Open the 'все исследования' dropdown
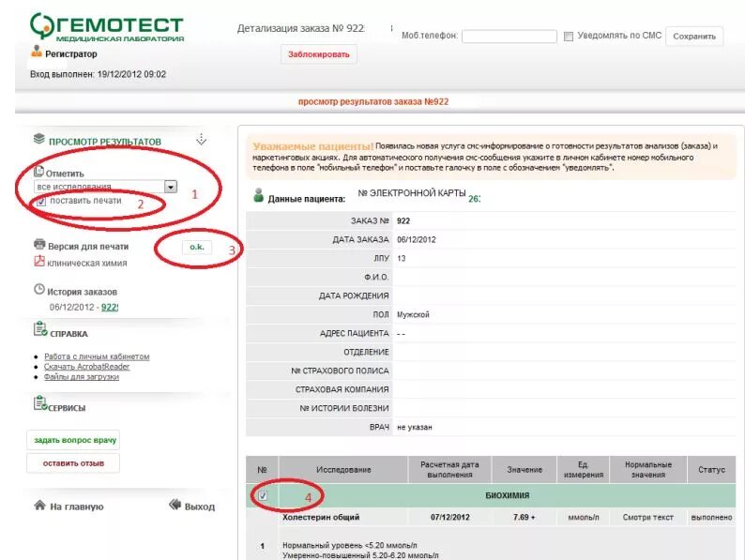The width and height of the screenshot is (745, 560). tap(171, 187)
